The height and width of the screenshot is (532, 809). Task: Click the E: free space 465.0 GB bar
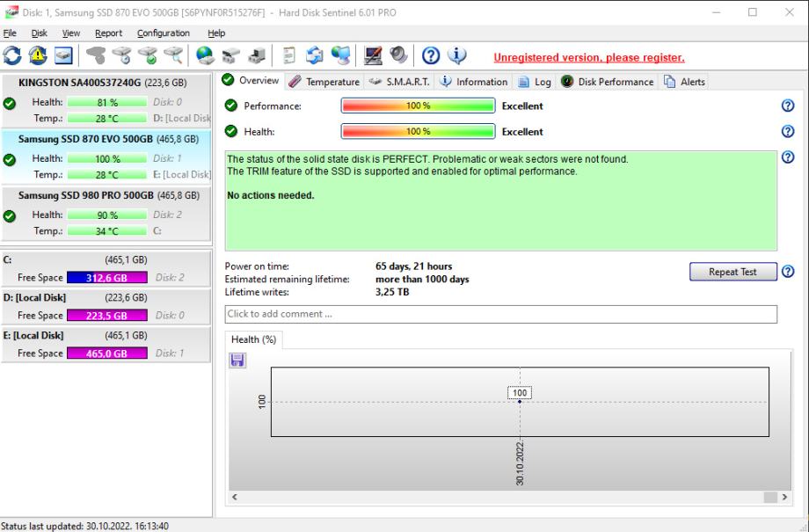click(107, 353)
